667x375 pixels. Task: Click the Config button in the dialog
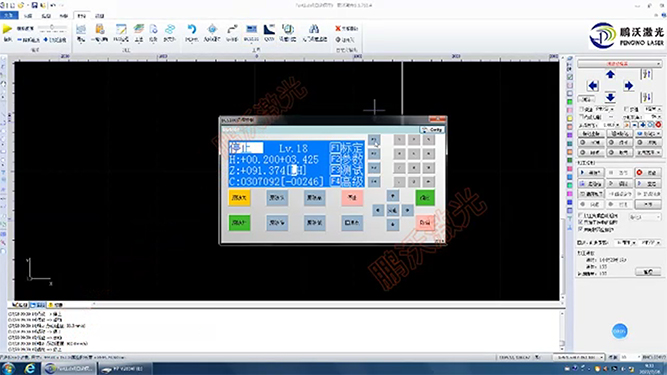click(432, 129)
